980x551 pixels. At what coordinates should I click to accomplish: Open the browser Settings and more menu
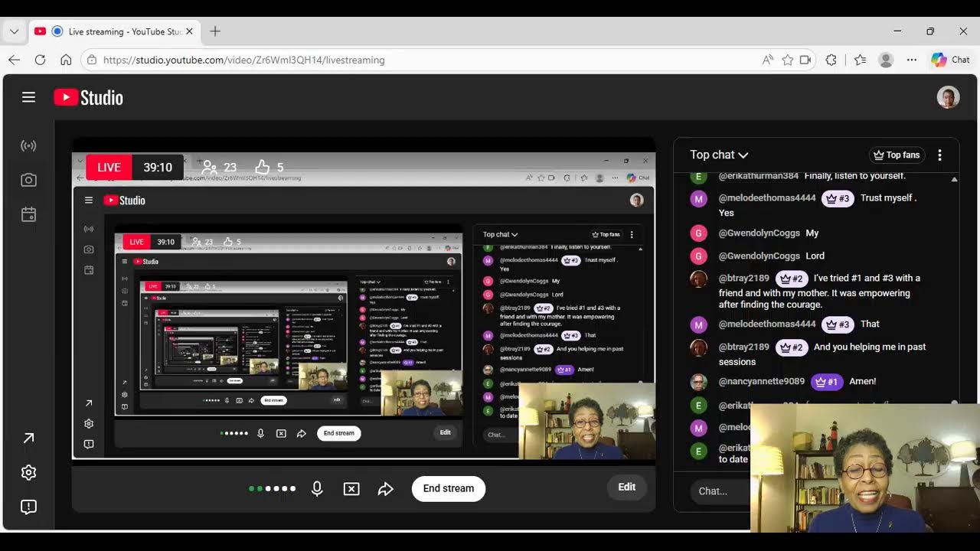pos(912,60)
